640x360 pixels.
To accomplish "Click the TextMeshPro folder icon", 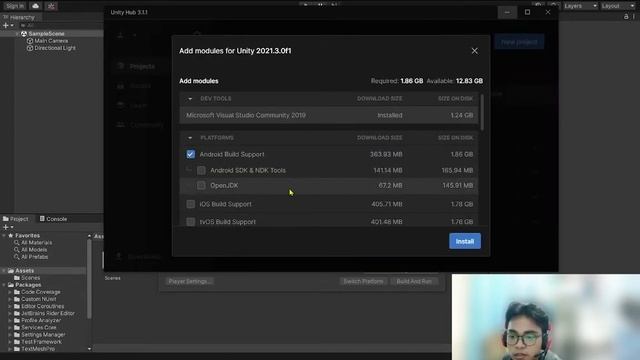I will [17, 349].
